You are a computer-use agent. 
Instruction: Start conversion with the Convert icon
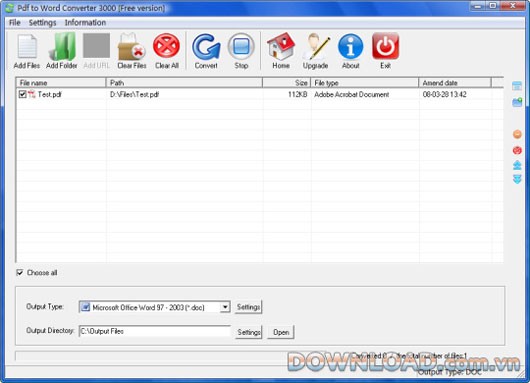pyautogui.click(x=206, y=51)
